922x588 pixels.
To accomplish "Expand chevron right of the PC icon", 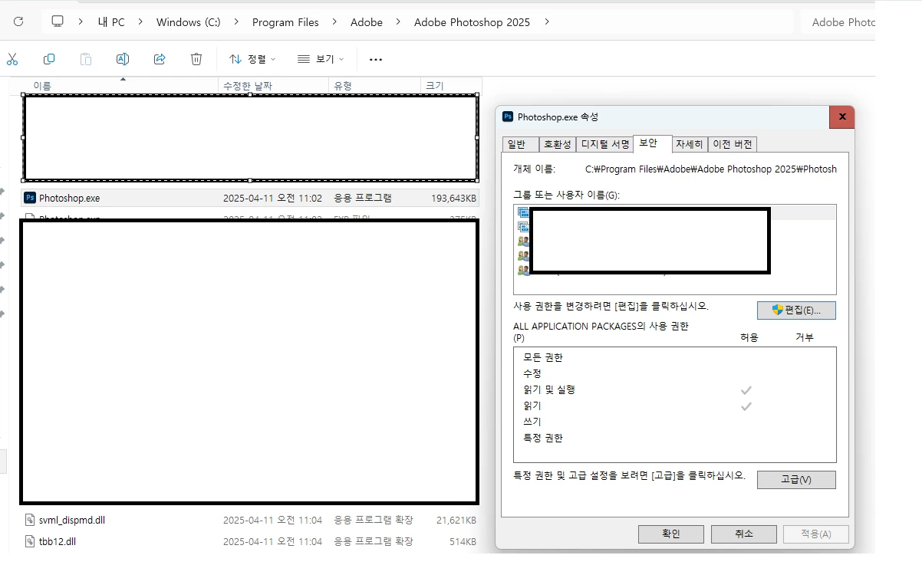I will 81,21.
